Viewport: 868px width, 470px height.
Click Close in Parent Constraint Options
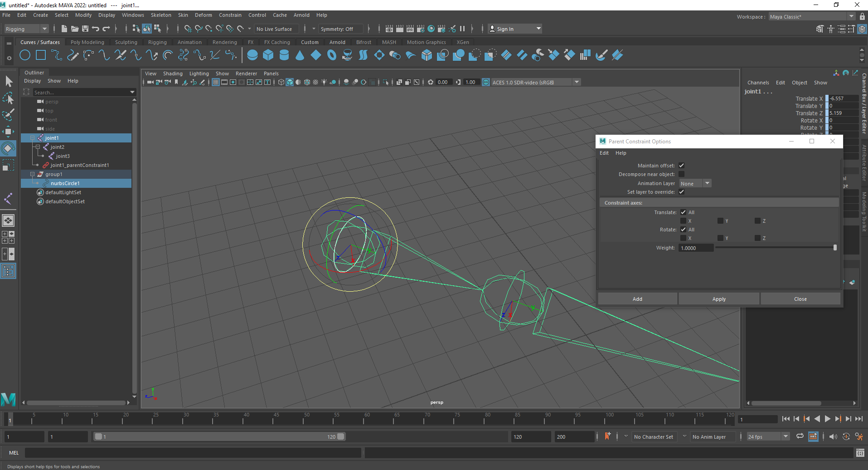pos(800,299)
